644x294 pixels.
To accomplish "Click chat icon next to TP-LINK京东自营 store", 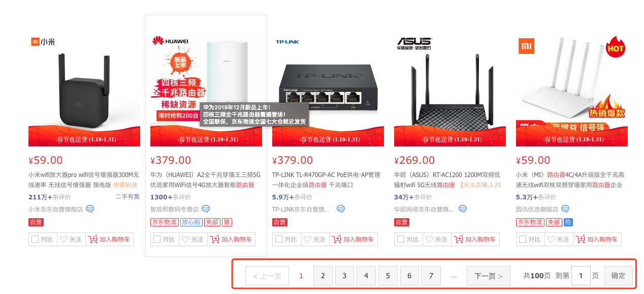I will click(x=341, y=209).
